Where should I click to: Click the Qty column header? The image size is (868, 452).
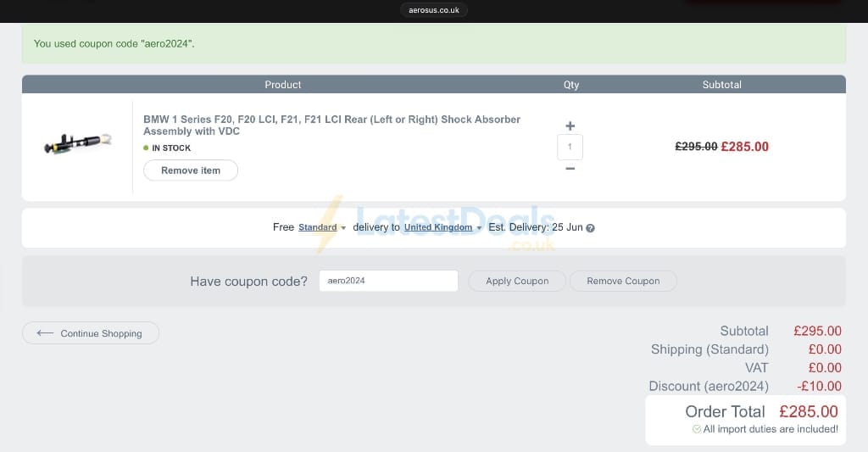pyautogui.click(x=571, y=85)
